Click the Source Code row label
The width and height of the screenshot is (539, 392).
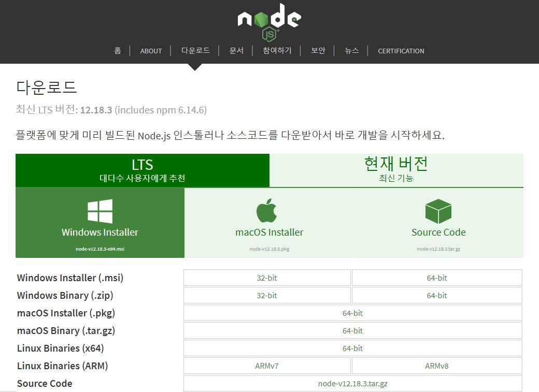(x=45, y=383)
